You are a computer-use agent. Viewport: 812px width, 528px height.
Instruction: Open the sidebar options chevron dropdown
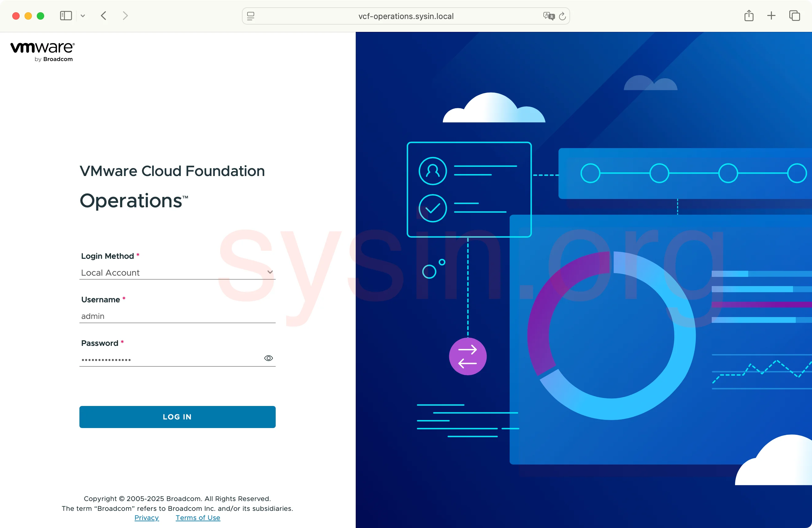coord(82,16)
